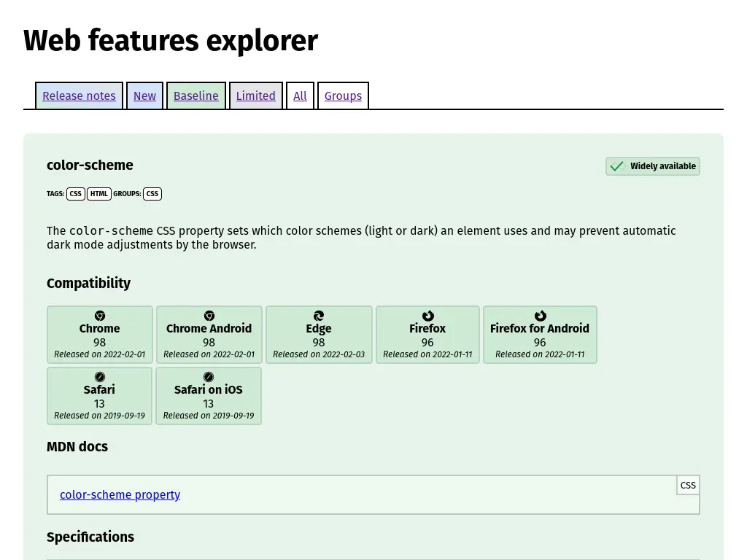
Task: Go to the Baseline tab
Action: 196,96
